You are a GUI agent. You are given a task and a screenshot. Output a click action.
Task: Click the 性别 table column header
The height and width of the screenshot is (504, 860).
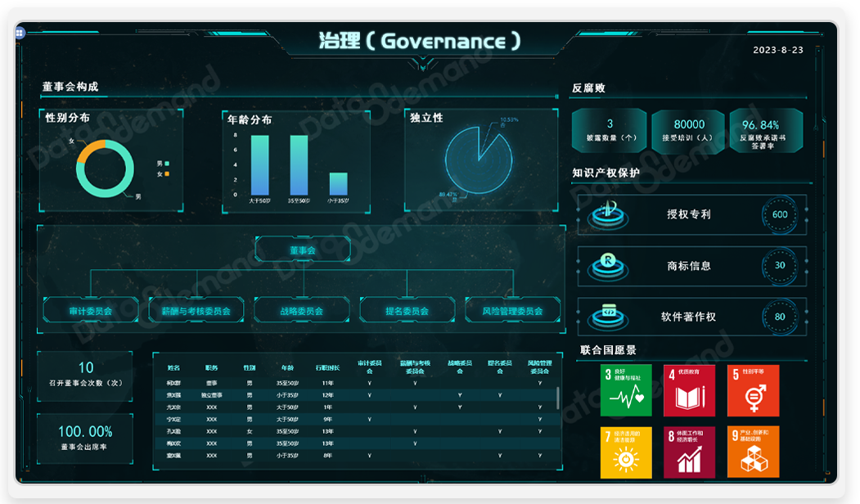250,368
